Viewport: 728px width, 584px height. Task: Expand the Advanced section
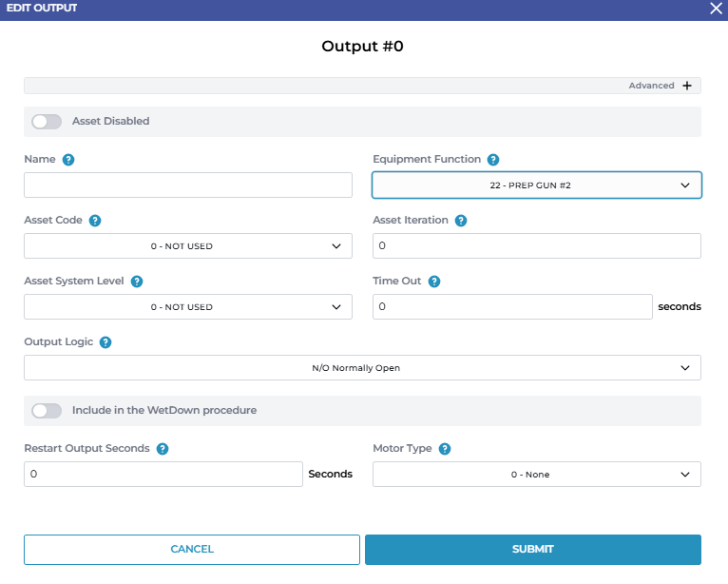coord(686,86)
